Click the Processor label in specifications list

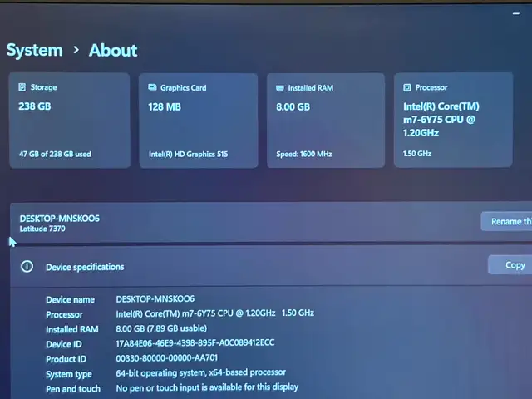pos(64,314)
